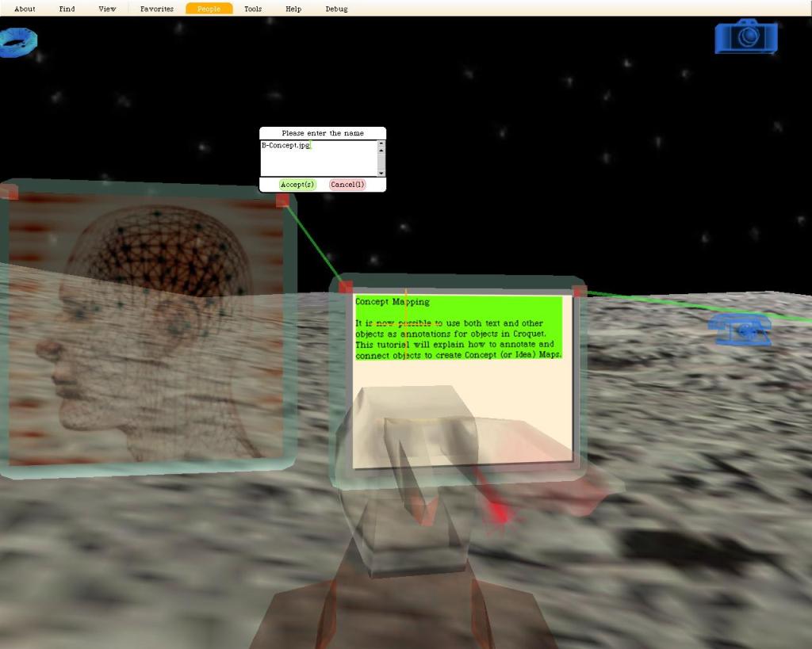812x649 pixels.
Task: Expand the Favorites menu
Action: point(157,9)
